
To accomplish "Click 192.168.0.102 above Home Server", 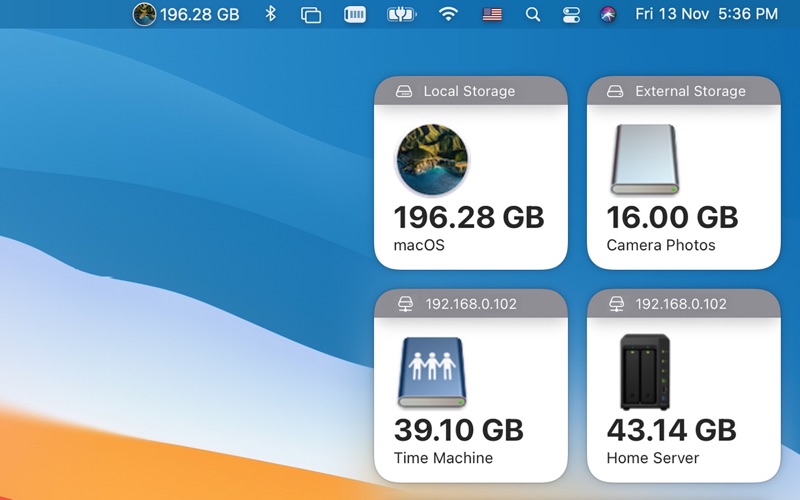I will 681,304.
